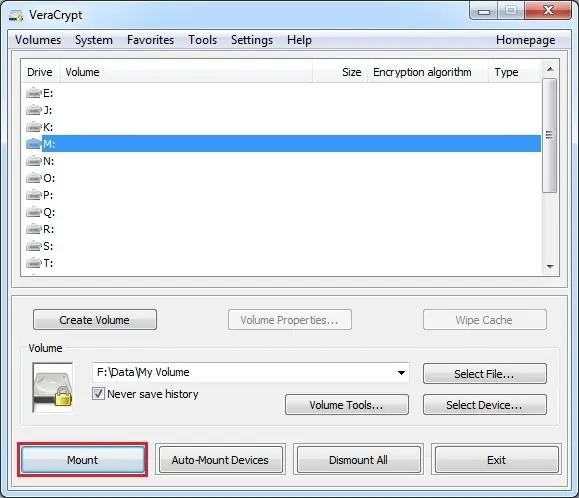Open the volume path dropdown arrow
Image resolution: width=579 pixels, height=498 pixels.
pyautogui.click(x=401, y=372)
